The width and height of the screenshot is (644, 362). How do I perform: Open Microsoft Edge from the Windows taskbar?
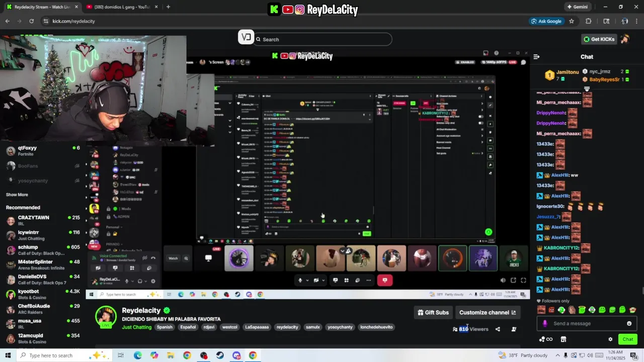[x=137, y=355]
